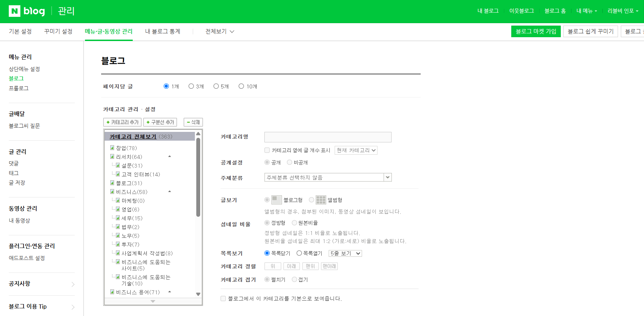Image resolution: width=644 pixels, height=316 pixels.
Task: Click the folder icon beside 비즈니스 용어(71)
Action: coord(112,292)
